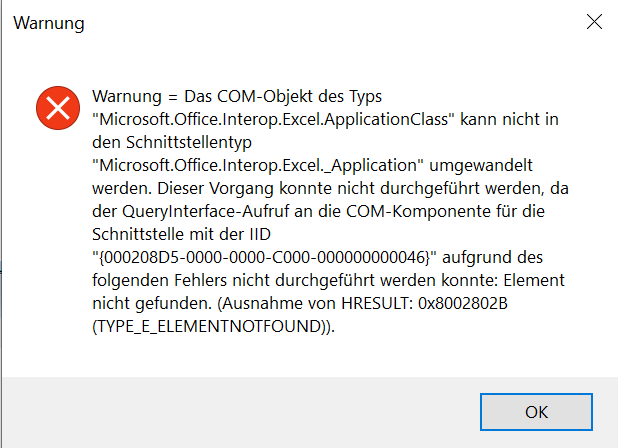The width and height of the screenshot is (618, 448).
Task: Click 'Schnittstelle mit der IID' text
Action: [181, 234]
